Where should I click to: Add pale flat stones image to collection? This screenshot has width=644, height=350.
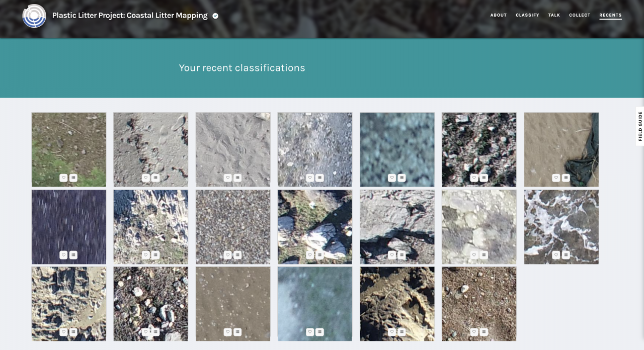(x=484, y=255)
